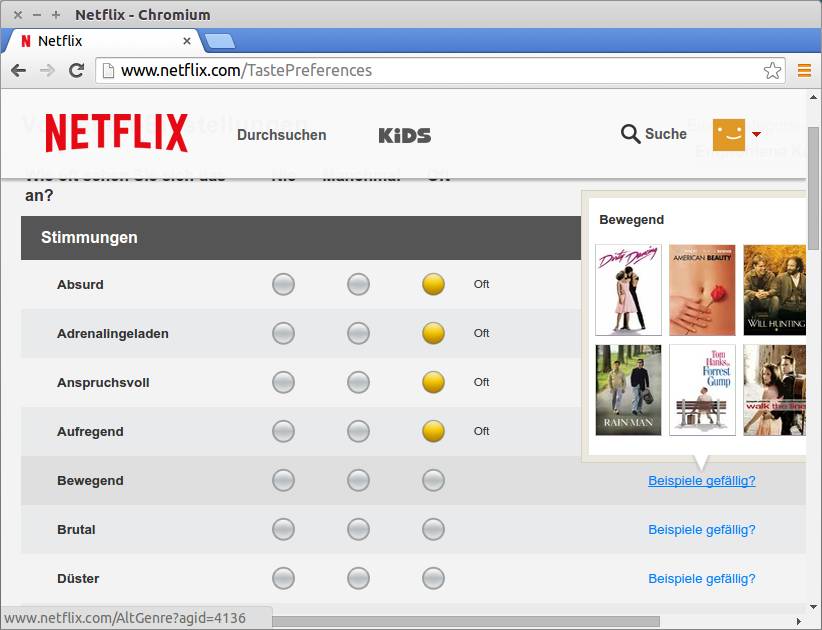Screen dimensions: 822x630
Task: Select Manchmal for Aufregend
Action: [x=359, y=431]
